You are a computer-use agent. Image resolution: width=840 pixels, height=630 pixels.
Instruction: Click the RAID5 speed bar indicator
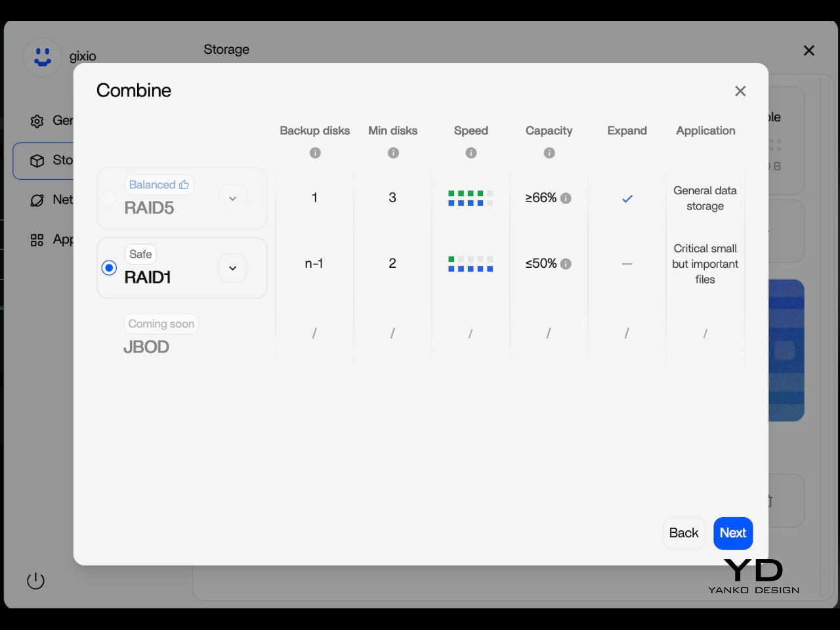coord(471,198)
